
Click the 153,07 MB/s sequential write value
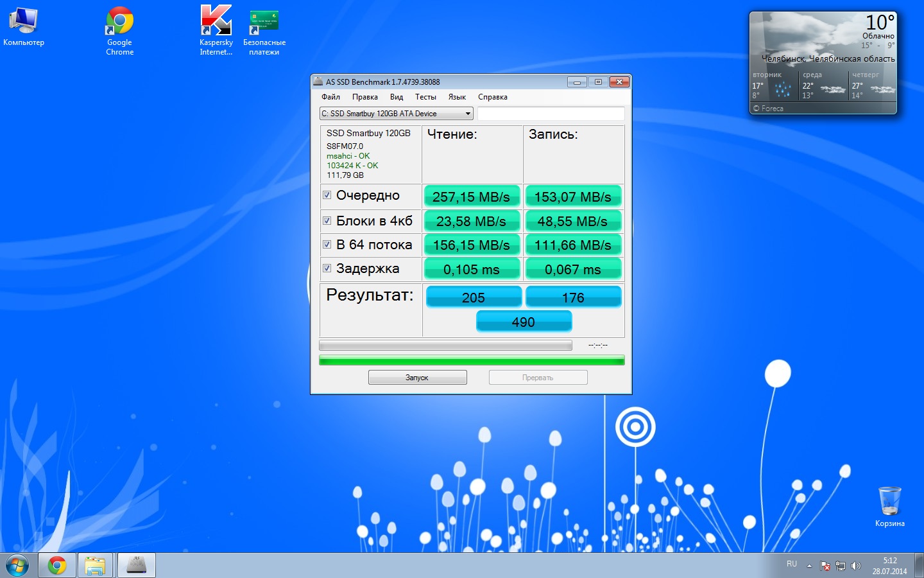coord(573,197)
